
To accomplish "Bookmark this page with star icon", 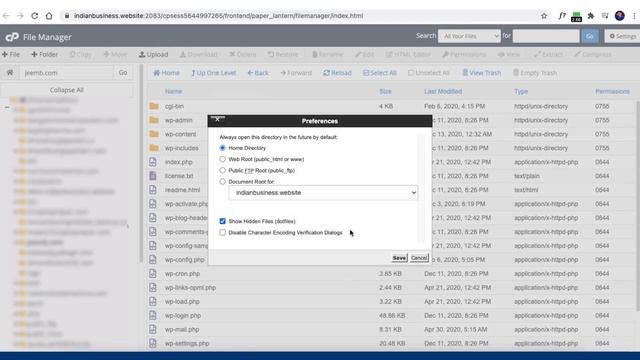I will 544,16.
